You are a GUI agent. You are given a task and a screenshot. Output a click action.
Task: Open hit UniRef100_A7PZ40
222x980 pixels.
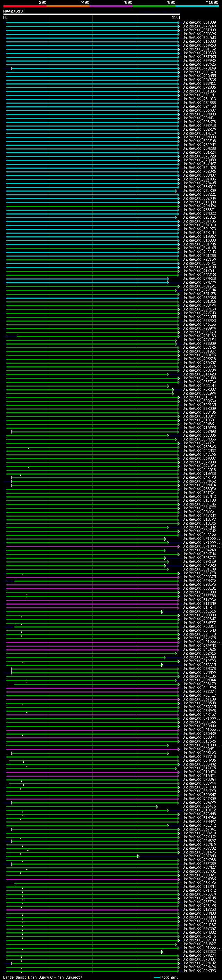coord(199,26)
